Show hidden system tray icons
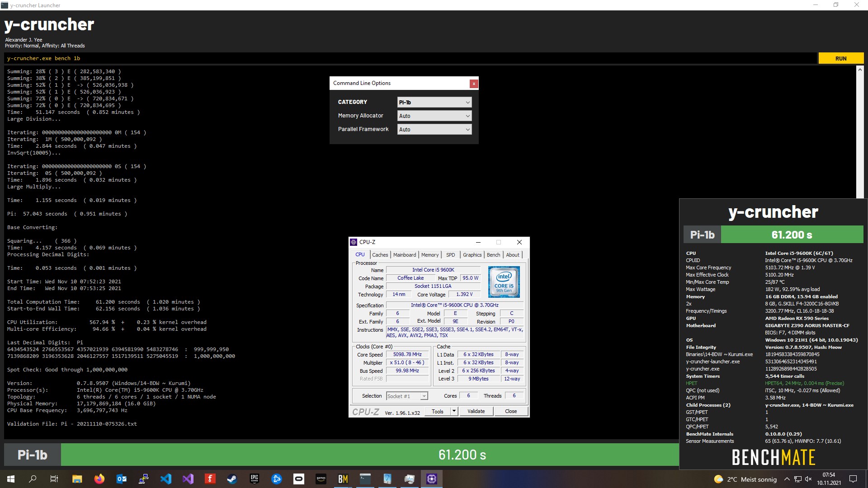 [787, 479]
